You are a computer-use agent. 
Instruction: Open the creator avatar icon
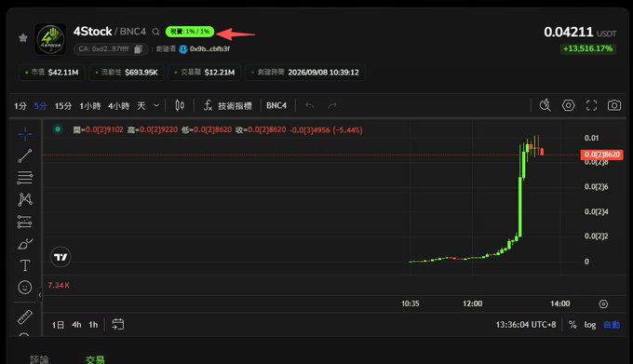(x=183, y=48)
